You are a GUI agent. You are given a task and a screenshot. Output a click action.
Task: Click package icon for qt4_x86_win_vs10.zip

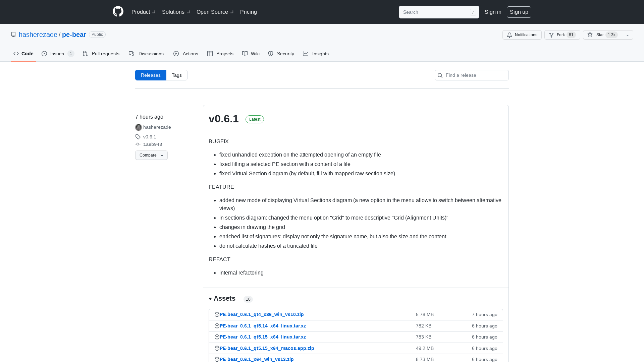(217, 314)
